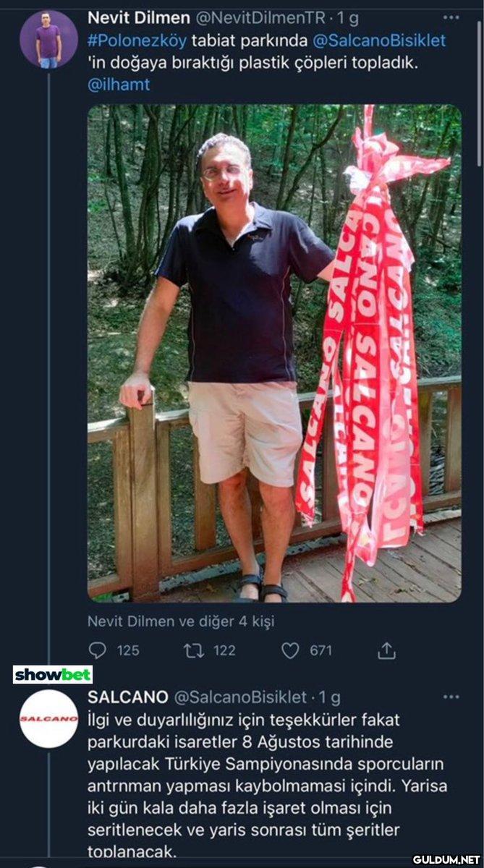Open the SALCANO account name in the reply
This screenshot has height=868, width=484.
[x=127, y=697]
